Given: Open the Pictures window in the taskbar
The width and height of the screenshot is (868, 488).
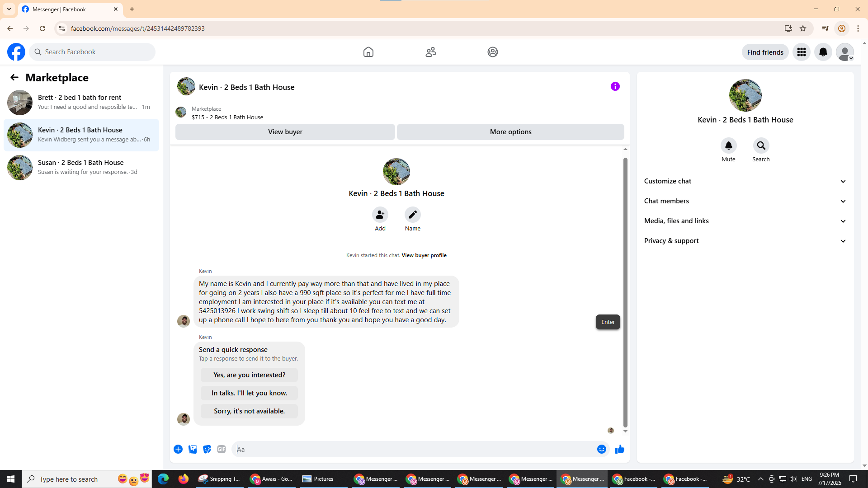Looking at the screenshot, I should [x=324, y=479].
